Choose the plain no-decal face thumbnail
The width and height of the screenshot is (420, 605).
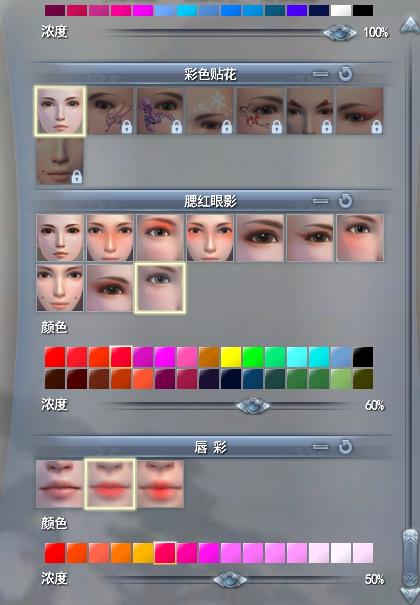pyautogui.click(x=60, y=111)
